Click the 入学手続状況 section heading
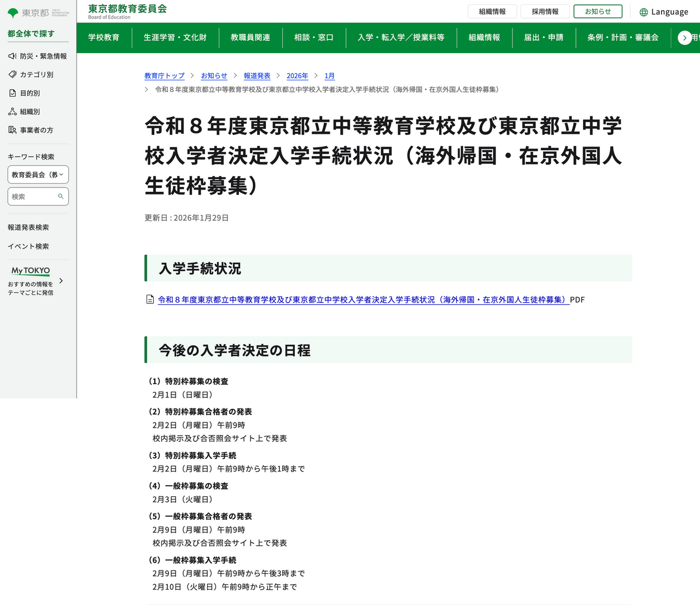700x605 pixels. [x=200, y=268]
